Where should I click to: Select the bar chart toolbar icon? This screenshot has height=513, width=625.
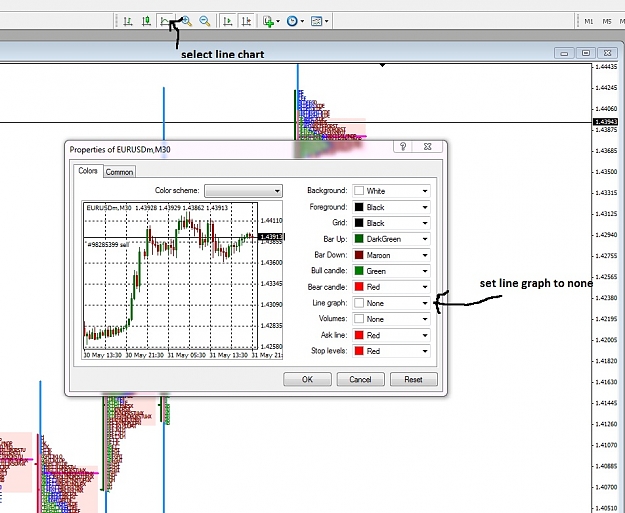coord(128,21)
